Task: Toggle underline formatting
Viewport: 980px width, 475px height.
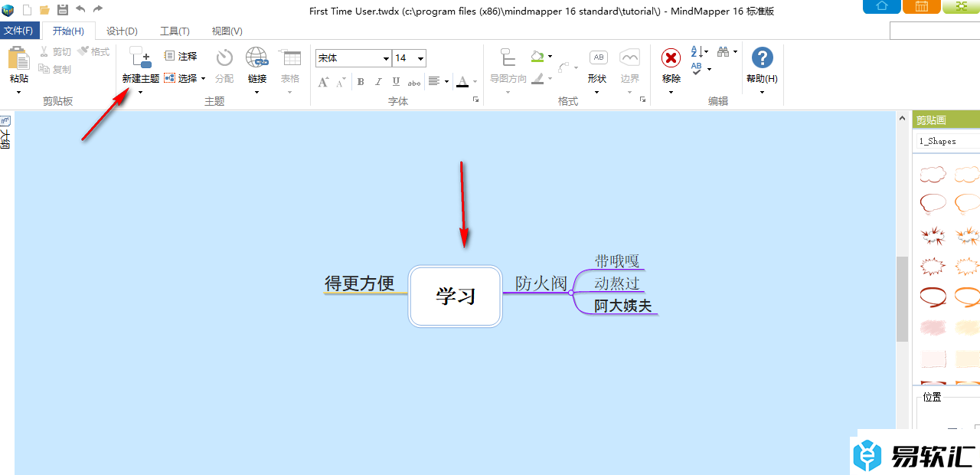Action: coord(396,81)
